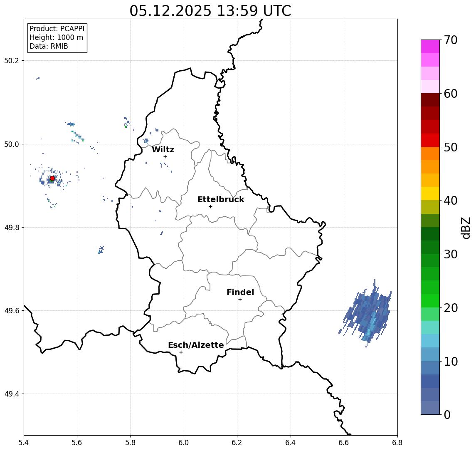Click the 'Height: 1000 m' legend line
This screenshot has width=476, height=451.
click(x=56, y=37)
